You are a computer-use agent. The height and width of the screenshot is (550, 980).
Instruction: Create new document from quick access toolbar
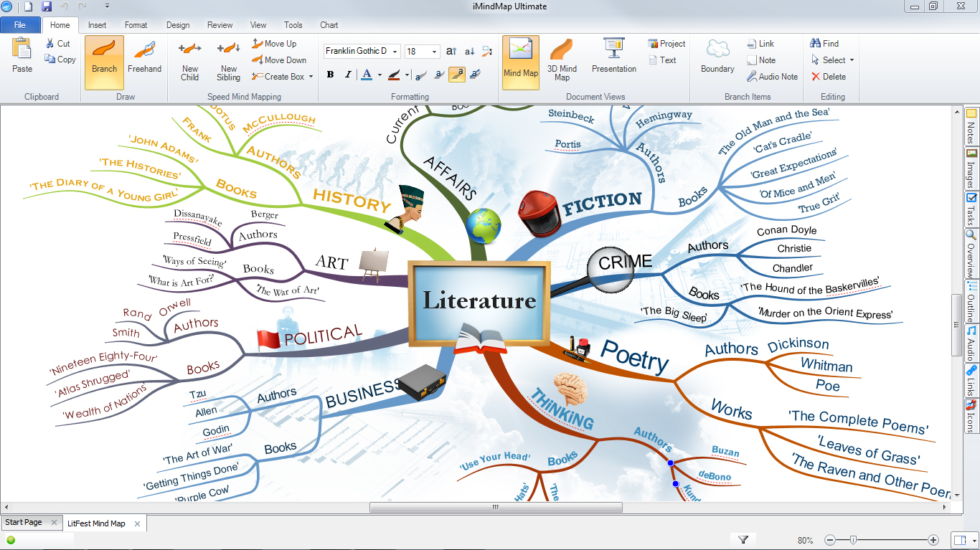point(28,6)
